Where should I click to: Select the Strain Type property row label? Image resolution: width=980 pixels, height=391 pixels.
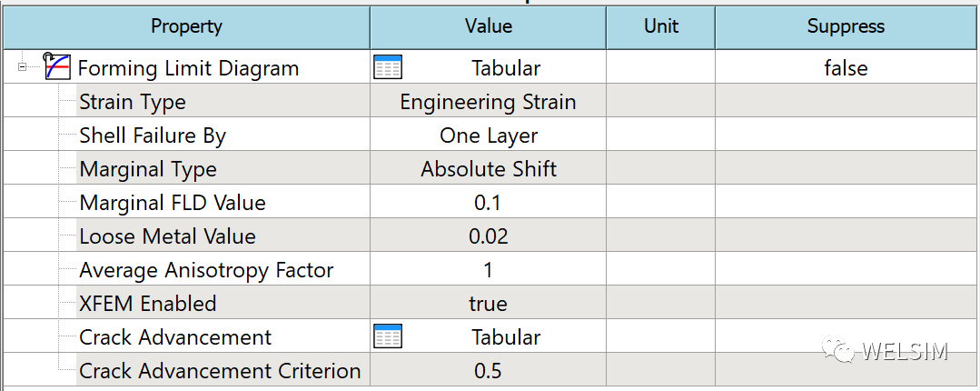point(133,101)
